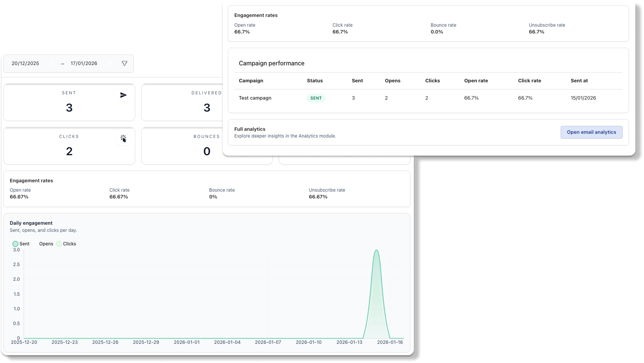Viewport: 644px width, 363px height.
Task: Open the date range filter funnel icon
Action: point(124,63)
